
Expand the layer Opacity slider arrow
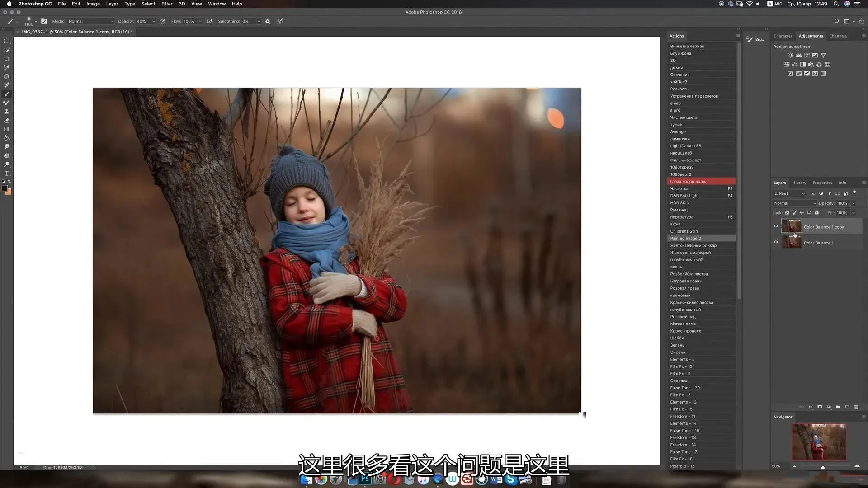point(853,203)
